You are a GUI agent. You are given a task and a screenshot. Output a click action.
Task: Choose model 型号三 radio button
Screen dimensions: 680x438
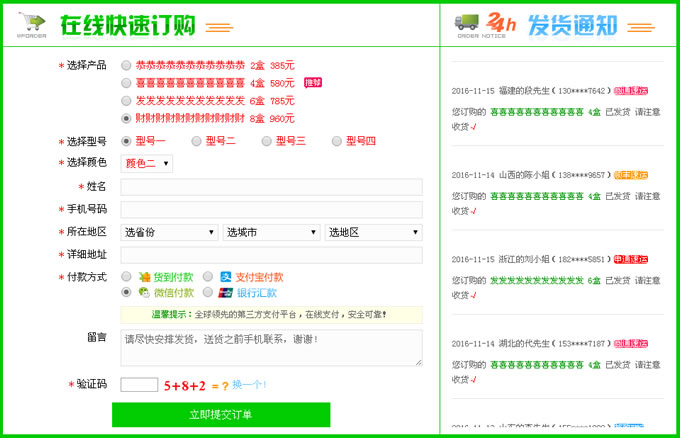pyautogui.click(x=267, y=141)
